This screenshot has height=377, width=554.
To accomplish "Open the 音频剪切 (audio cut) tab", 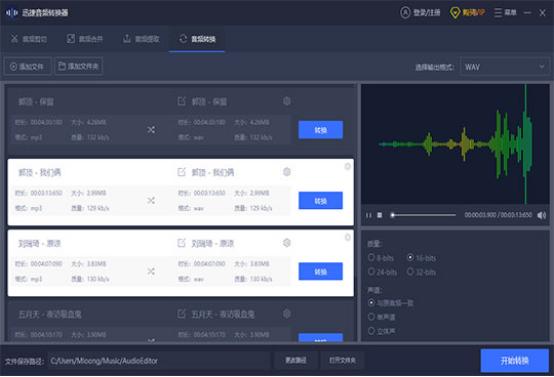I will click(x=29, y=39).
